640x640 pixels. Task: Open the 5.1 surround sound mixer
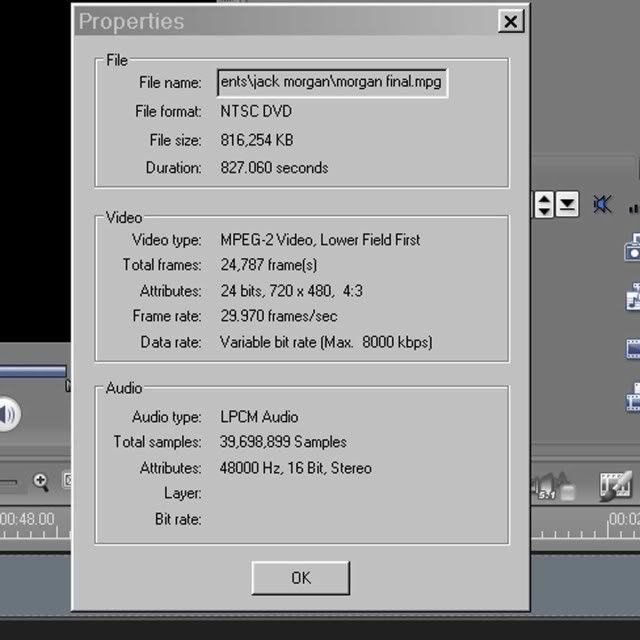pos(553,487)
